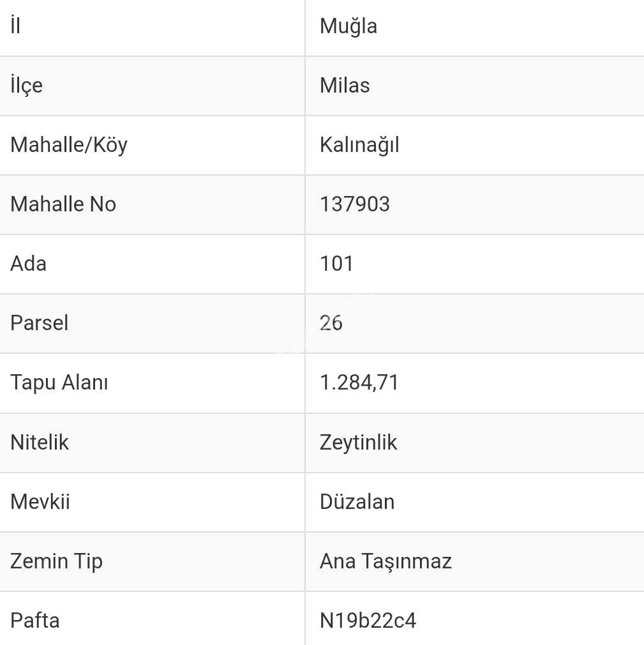Click the Parsel value 26
The image size is (644, 645).
click(331, 323)
